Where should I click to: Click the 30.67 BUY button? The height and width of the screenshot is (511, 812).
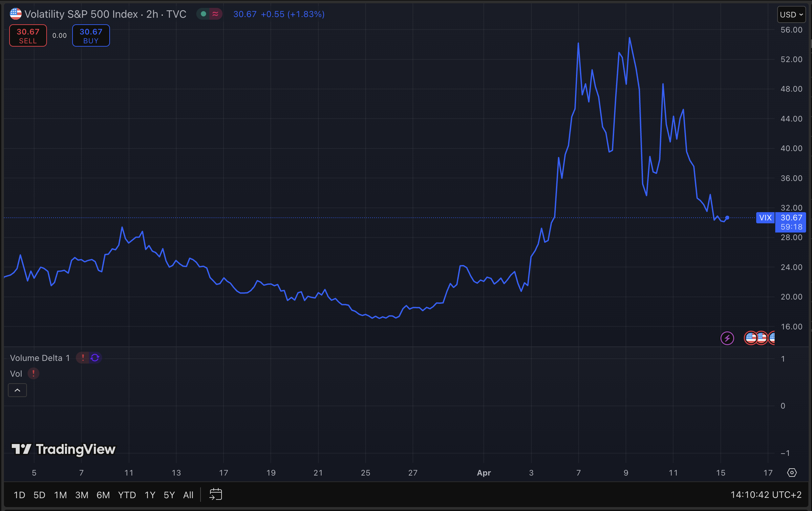91,35
